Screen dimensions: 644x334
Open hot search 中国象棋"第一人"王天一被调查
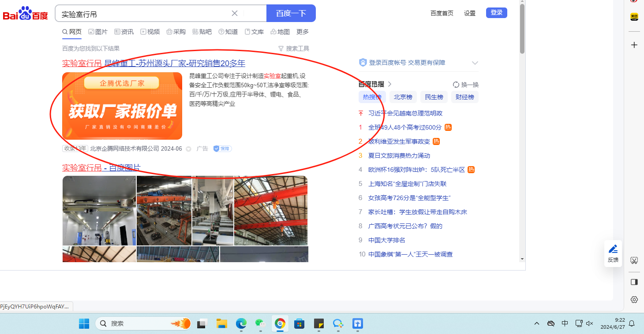pos(411,254)
